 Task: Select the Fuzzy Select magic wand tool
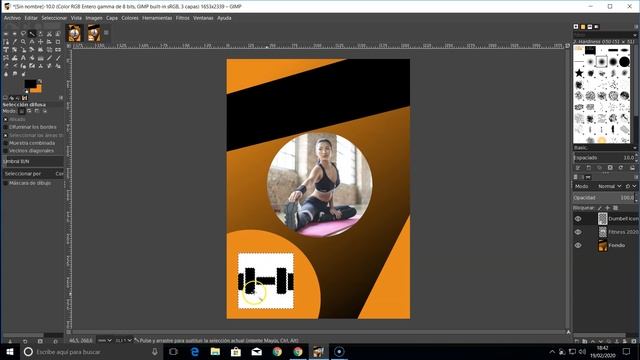coord(32,33)
